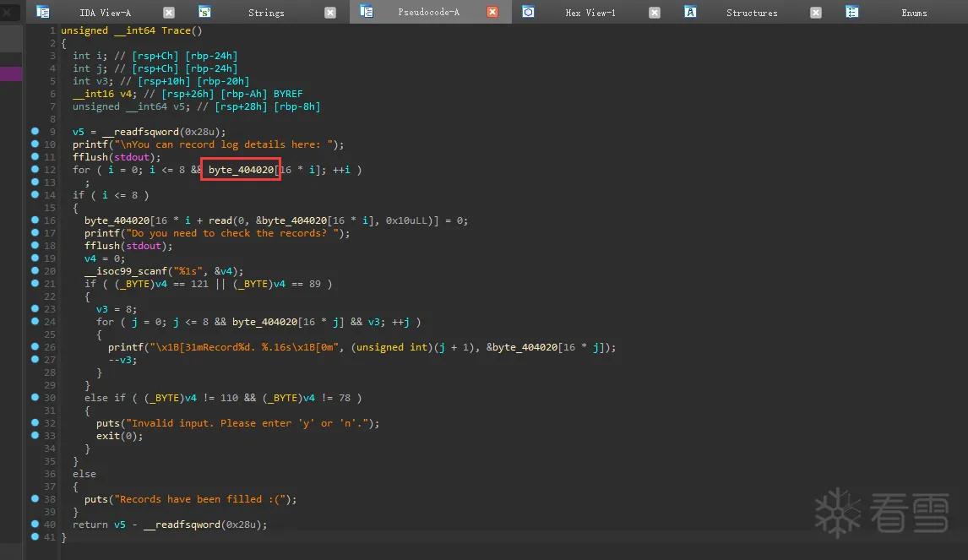Close the Hex View-1 tab

click(x=655, y=13)
